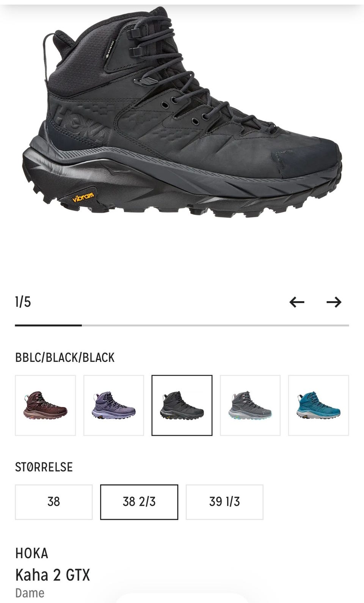Click the dark filled gallery progress segment

(49, 325)
